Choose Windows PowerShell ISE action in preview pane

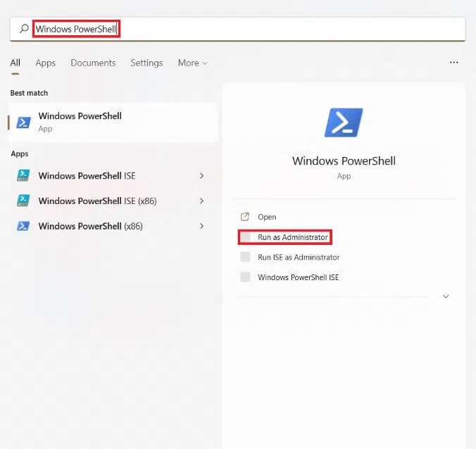[x=298, y=277]
